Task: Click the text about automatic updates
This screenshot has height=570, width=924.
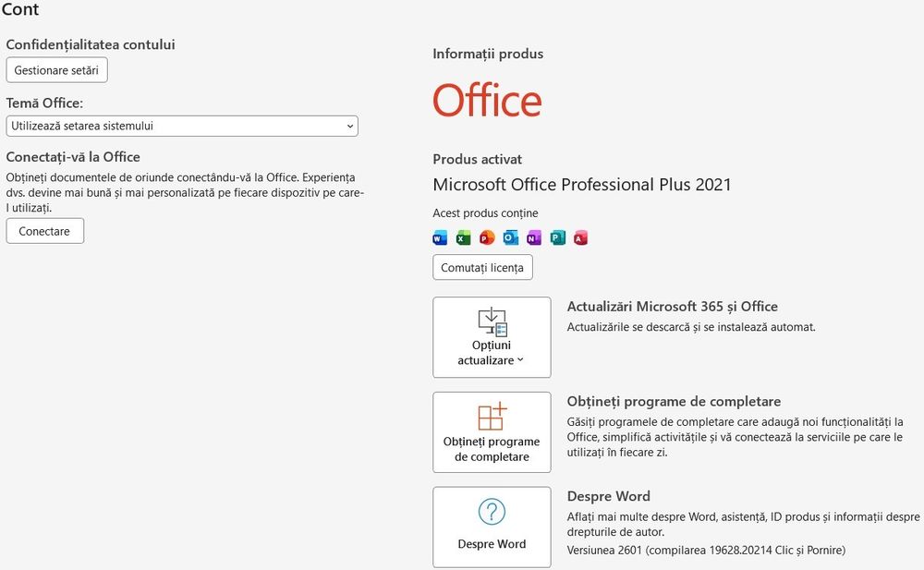Action: pyautogui.click(x=691, y=327)
